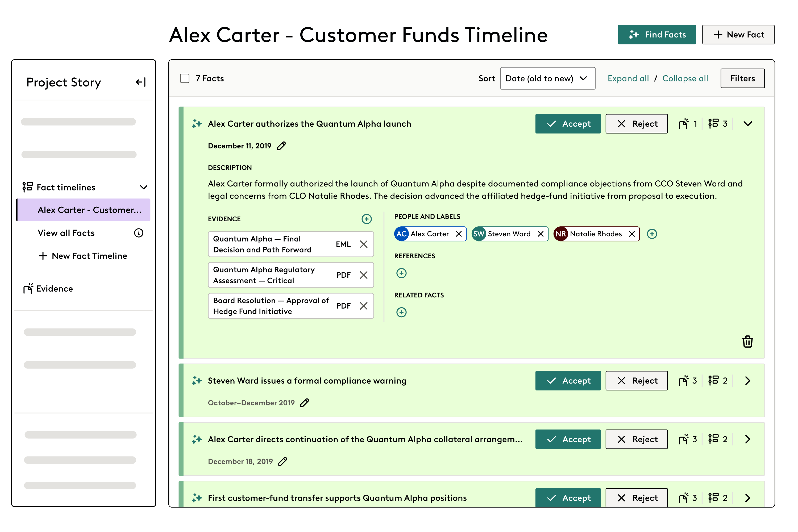
Task: Remove the Board Resolution PDF evidence
Action: click(x=364, y=306)
